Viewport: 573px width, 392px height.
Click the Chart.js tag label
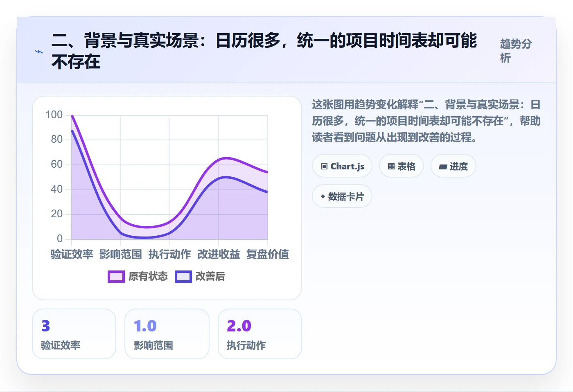[347, 166]
